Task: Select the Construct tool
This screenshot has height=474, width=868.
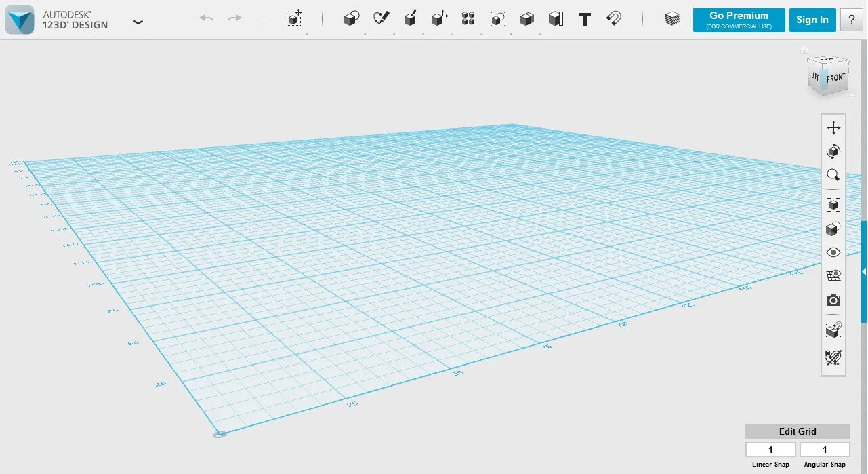Action: point(410,18)
